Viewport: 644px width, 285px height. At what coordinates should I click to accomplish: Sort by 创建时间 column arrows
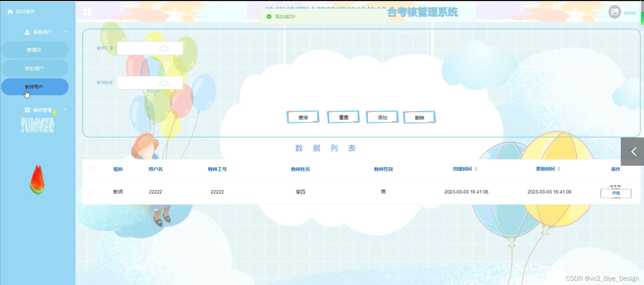(476, 169)
